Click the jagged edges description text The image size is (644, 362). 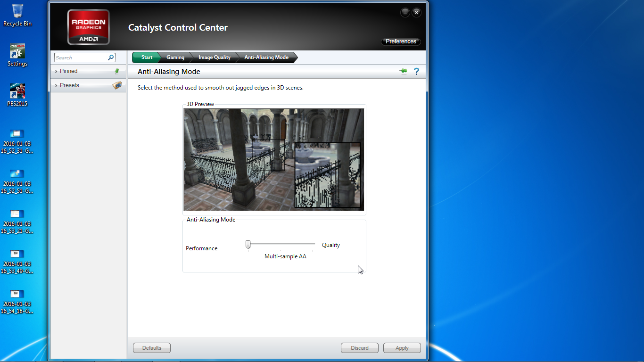click(x=221, y=88)
